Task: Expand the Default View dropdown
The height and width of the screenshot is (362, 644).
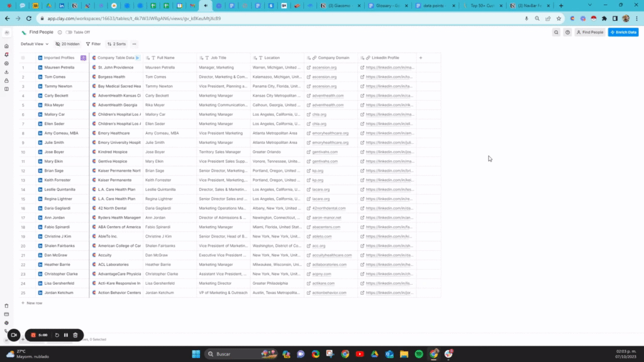Action: 35,44
